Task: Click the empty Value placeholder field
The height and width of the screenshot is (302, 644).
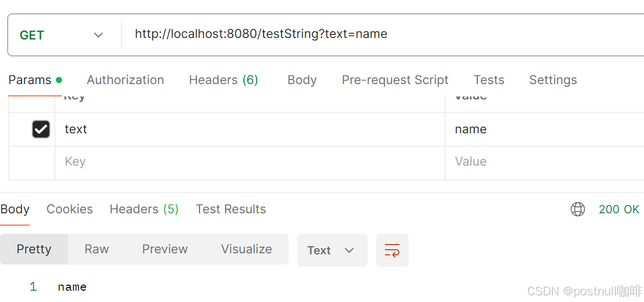Action: [544, 162]
